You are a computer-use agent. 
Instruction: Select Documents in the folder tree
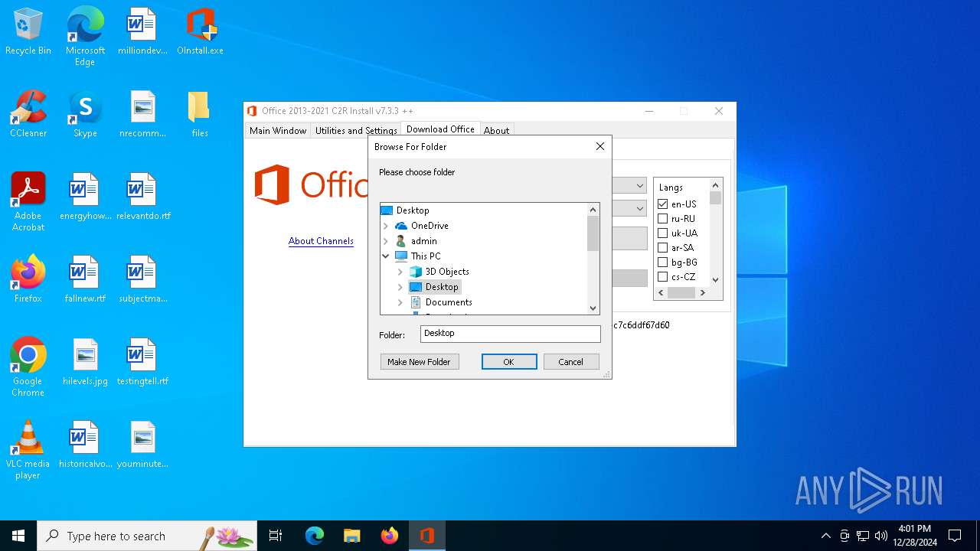(x=449, y=302)
